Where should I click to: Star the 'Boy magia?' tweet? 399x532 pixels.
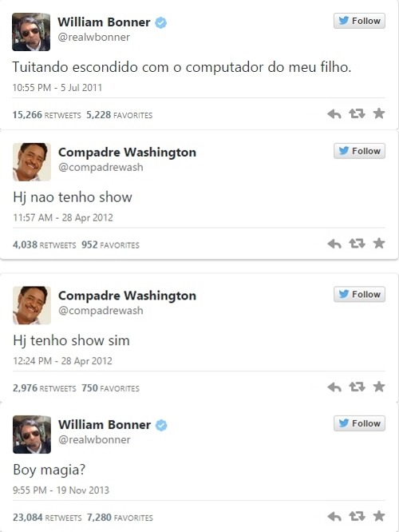tap(379, 516)
